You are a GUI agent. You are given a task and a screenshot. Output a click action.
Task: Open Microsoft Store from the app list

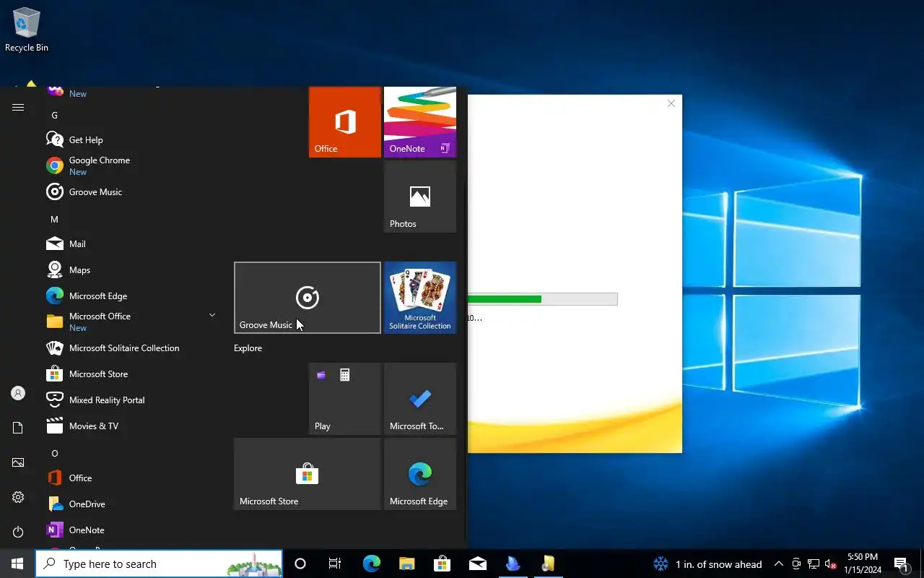[x=130, y=374]
